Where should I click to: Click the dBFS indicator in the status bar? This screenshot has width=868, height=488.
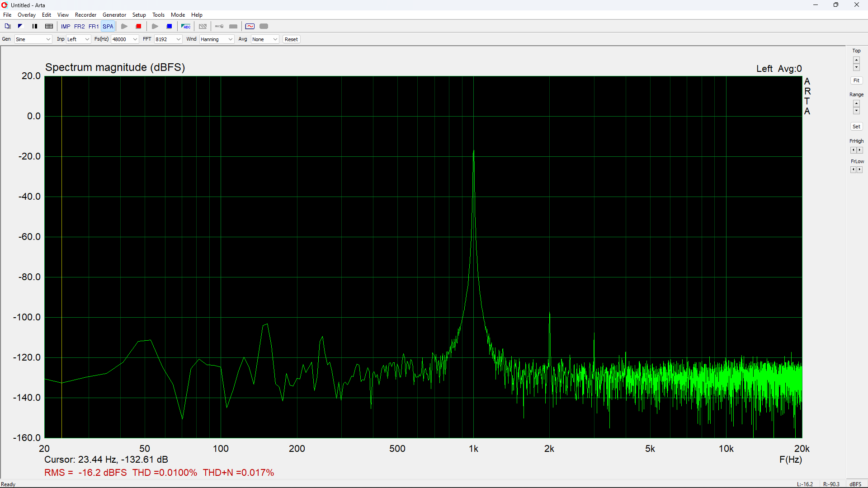855,484
